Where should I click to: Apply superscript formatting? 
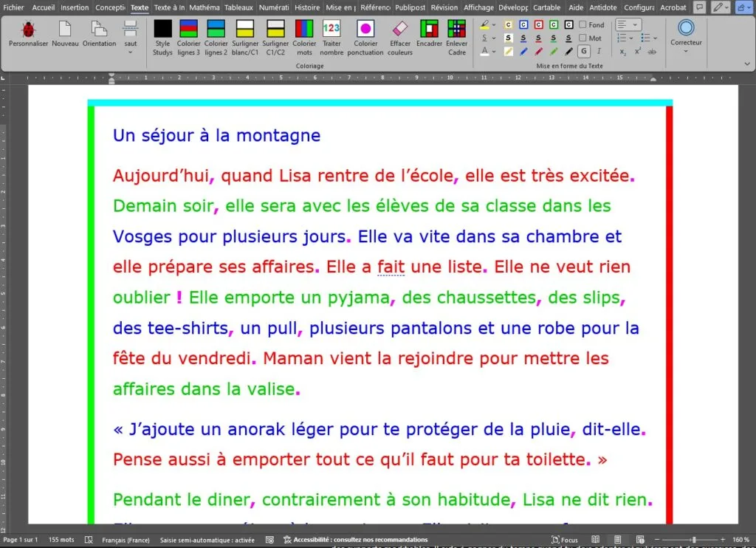637,51
